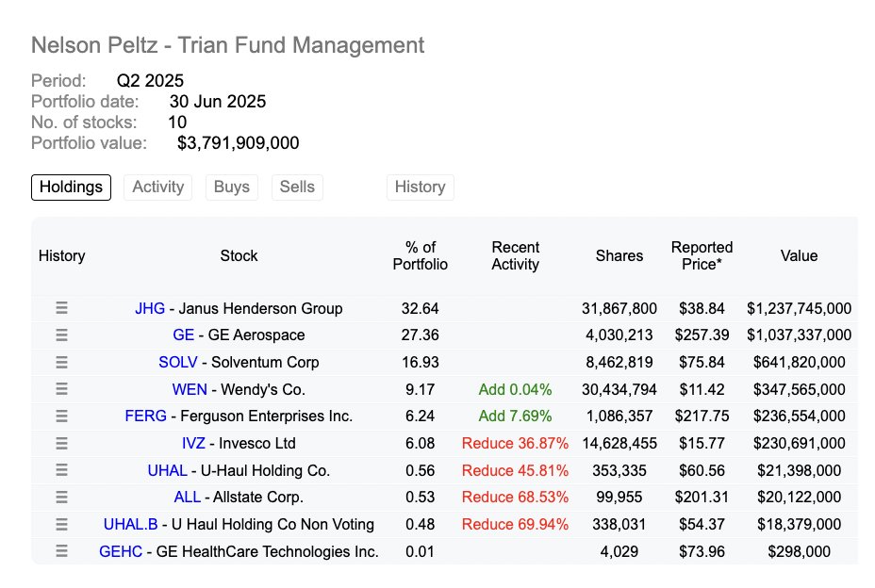Sort by % of Portfolio column header
This screenshot has height=588, width=875.
(421, 255)
